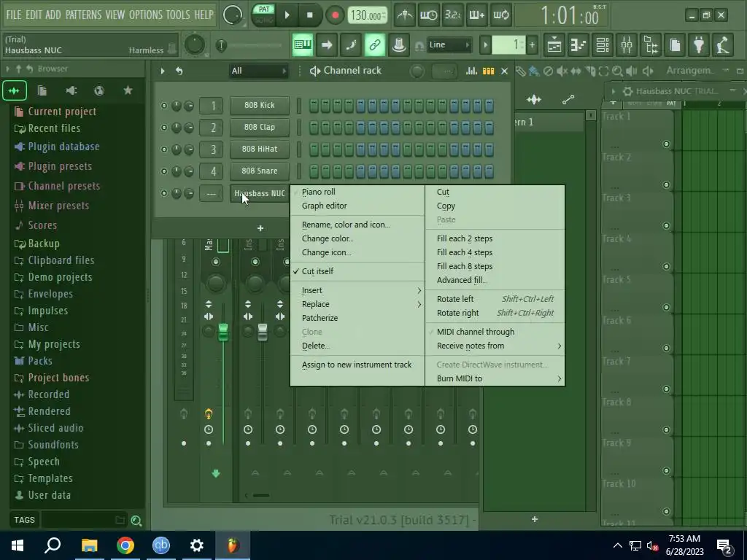The image size is (747, 560).
Task: Toggle typing keyboard to piano icon
Action: coord(303,45)
